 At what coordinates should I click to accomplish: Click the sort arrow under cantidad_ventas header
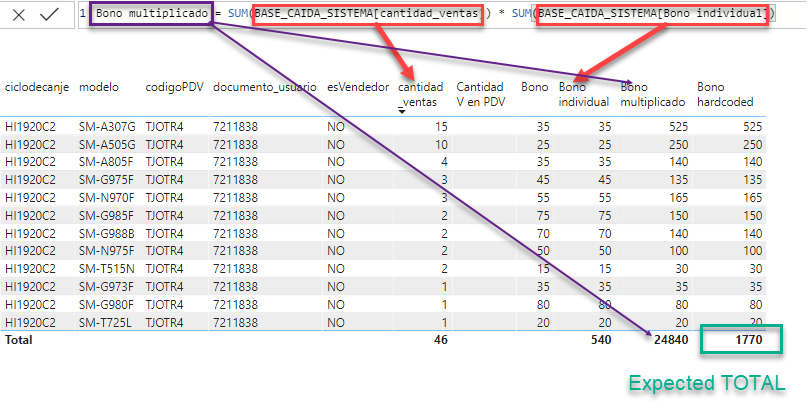coord(402,112)
